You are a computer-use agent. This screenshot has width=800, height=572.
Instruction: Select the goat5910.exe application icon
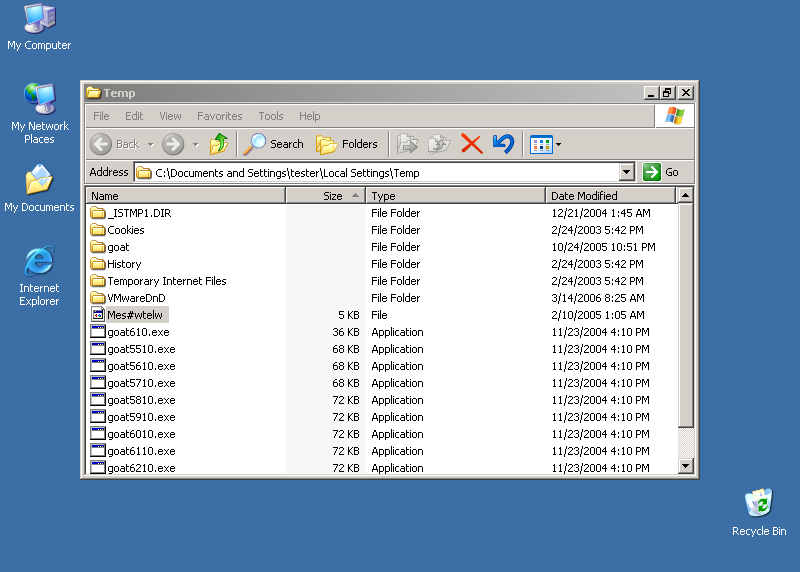tap(97, 416)
